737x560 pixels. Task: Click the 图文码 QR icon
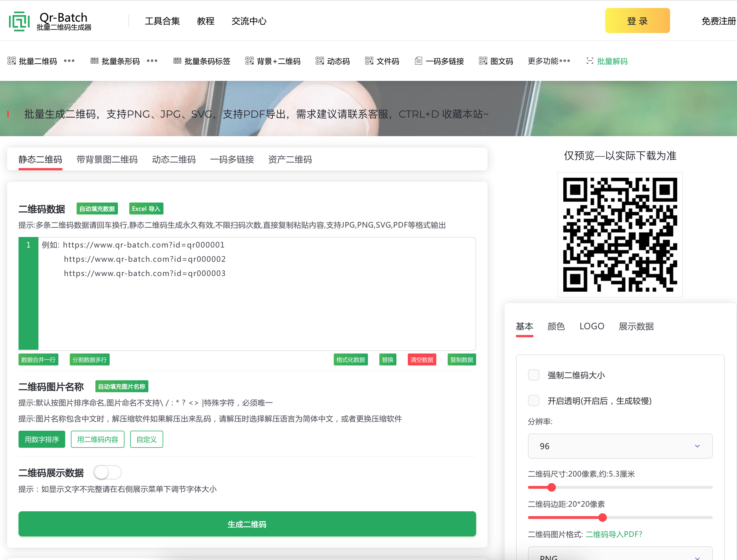tap(483, 61)
